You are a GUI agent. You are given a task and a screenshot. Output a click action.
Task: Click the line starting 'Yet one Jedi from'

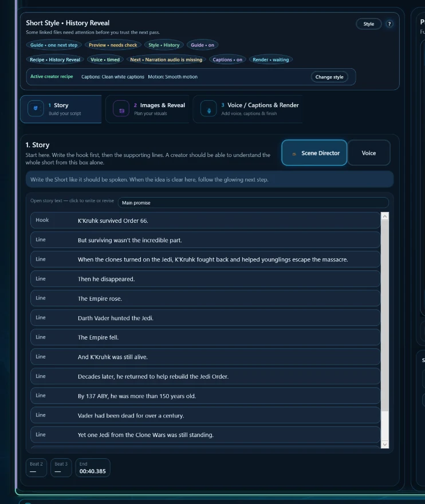[206, 435]
